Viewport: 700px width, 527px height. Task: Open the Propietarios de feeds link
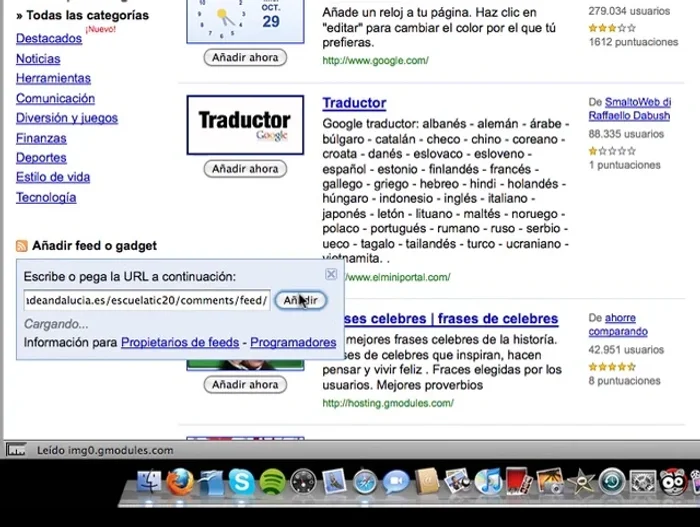[x=180, y=343]
